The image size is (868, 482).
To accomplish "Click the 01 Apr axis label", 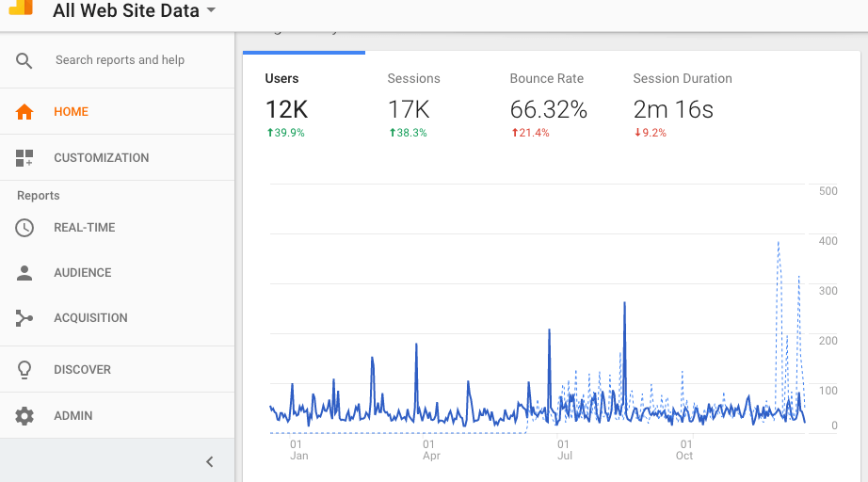I will [431, 450].
